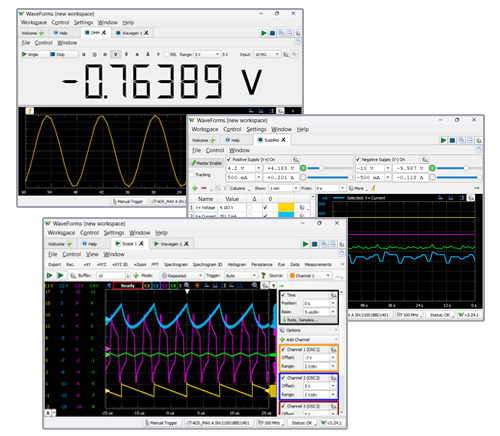Click red minus remove row in Supplies

tap(204, 188)
